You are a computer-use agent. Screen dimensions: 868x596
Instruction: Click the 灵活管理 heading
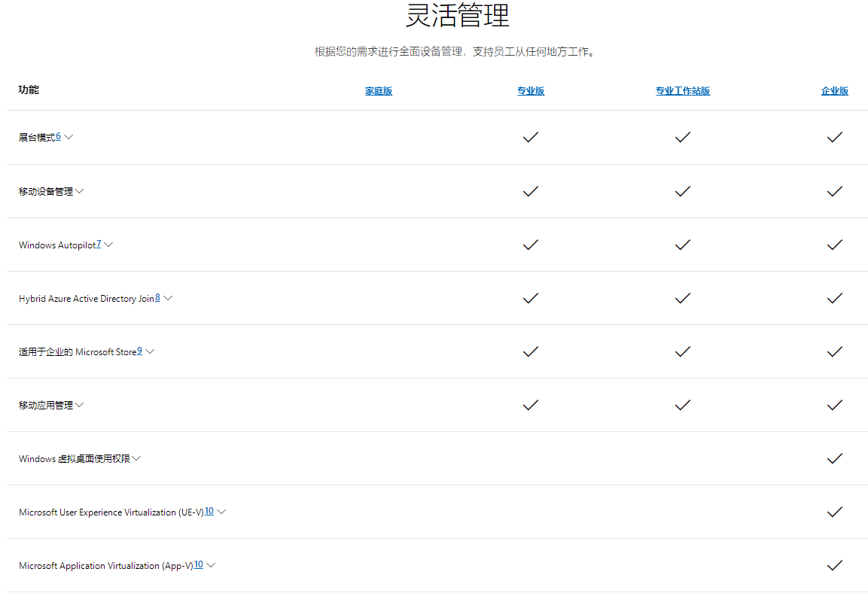click(457, 15)
